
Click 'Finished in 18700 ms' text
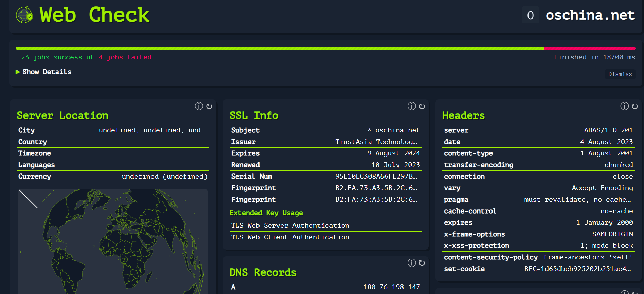[x=594, y=57]
